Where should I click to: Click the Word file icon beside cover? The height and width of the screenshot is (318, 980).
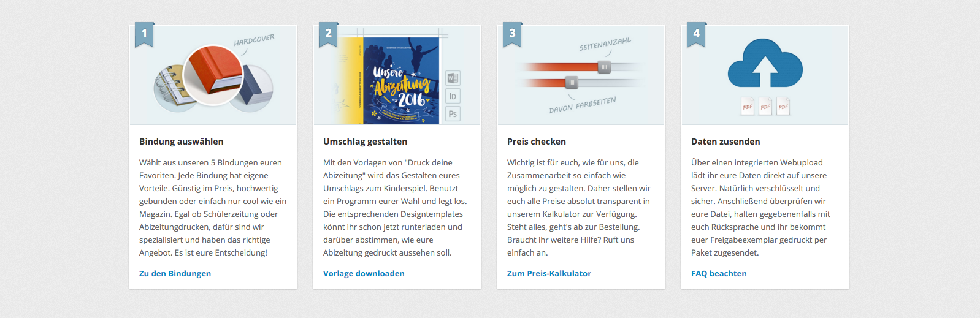[x=453, y=78]
